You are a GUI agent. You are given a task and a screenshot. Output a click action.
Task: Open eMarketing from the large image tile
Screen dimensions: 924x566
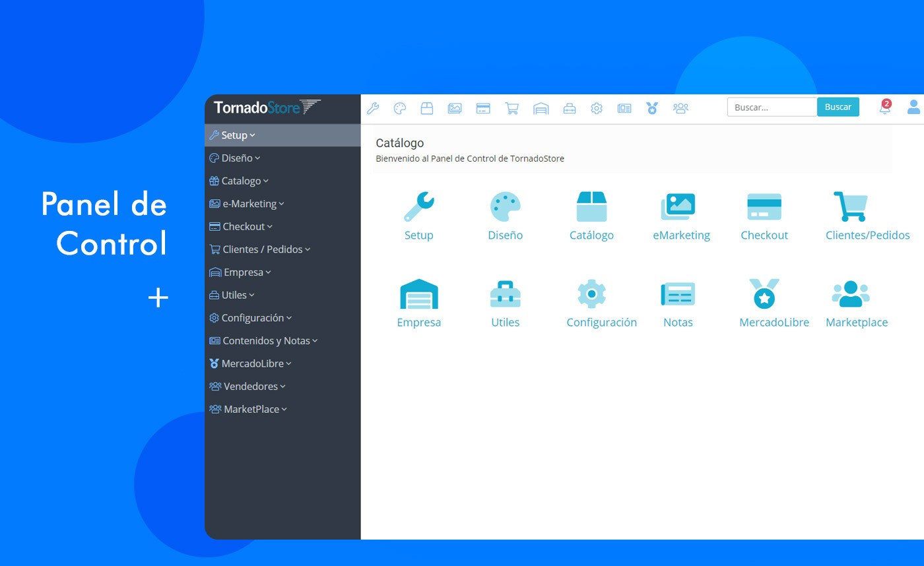click(x=681, y=216)
